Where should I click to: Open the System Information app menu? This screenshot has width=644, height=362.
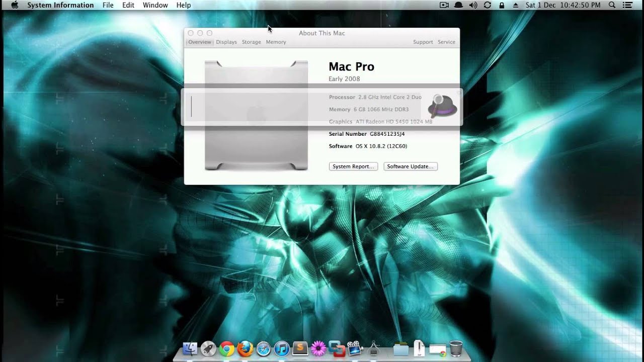click(60, 5)
